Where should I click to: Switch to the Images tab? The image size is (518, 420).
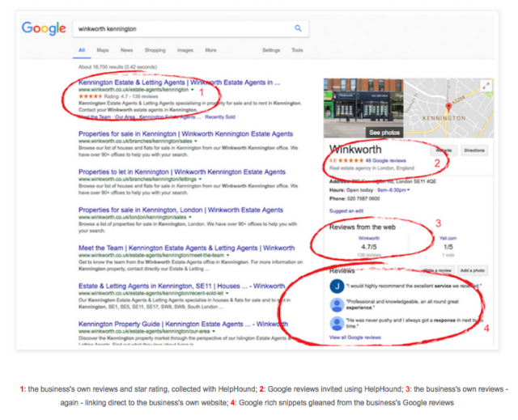[x=185, y=50]
